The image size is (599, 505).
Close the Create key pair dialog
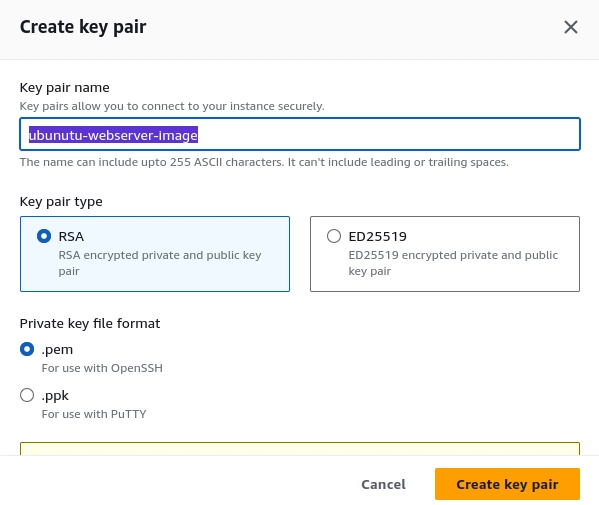coord(571,27)
